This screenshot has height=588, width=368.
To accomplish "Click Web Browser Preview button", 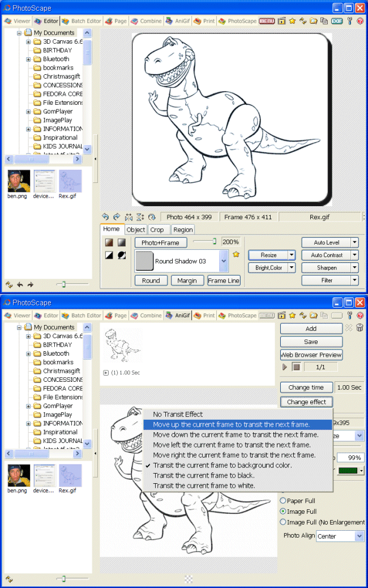I will pos(311,355).
